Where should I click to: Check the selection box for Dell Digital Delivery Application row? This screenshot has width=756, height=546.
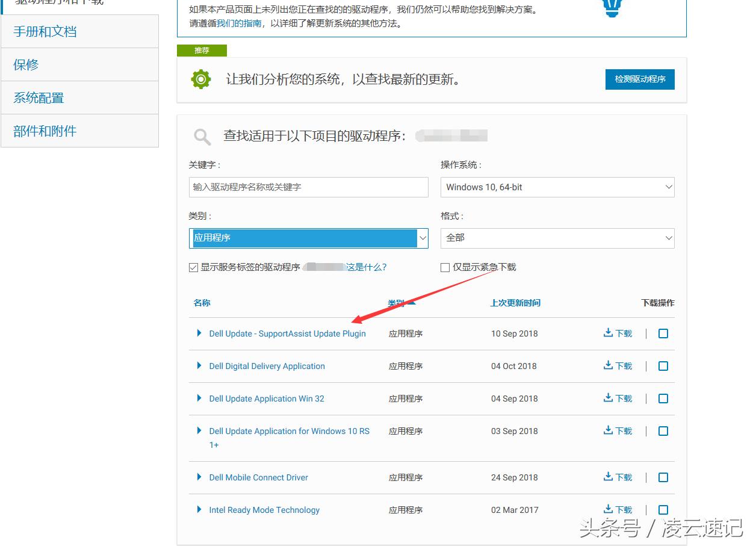663,365
